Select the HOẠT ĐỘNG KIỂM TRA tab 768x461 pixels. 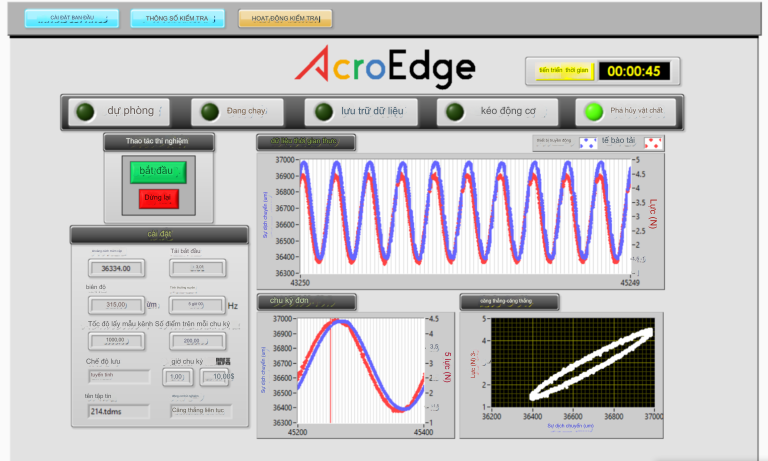[x=285, y=19]
